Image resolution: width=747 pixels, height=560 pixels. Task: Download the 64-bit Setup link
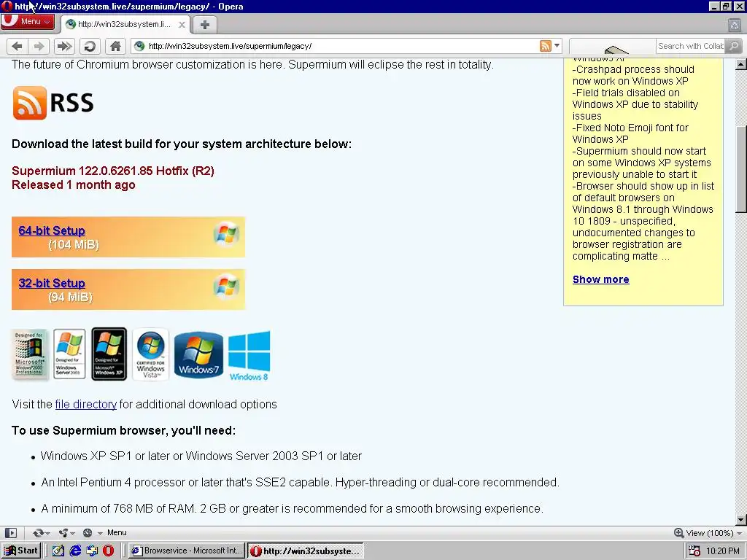pos(52,230)
